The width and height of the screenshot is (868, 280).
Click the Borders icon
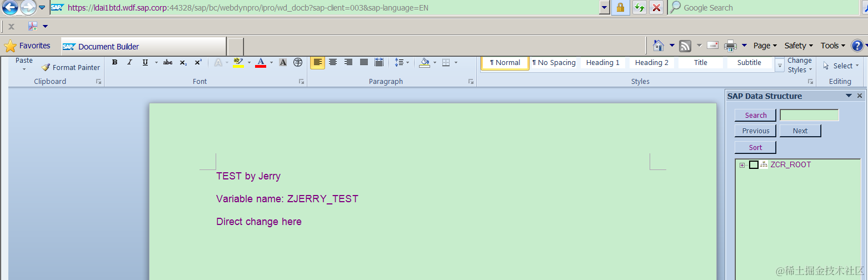point(446,62)
